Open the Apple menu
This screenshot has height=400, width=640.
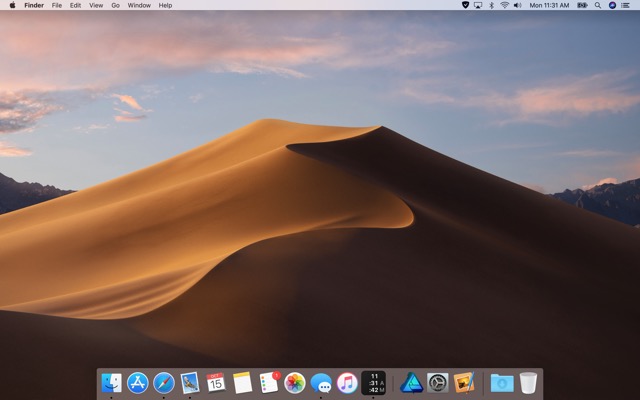(12, 5)
